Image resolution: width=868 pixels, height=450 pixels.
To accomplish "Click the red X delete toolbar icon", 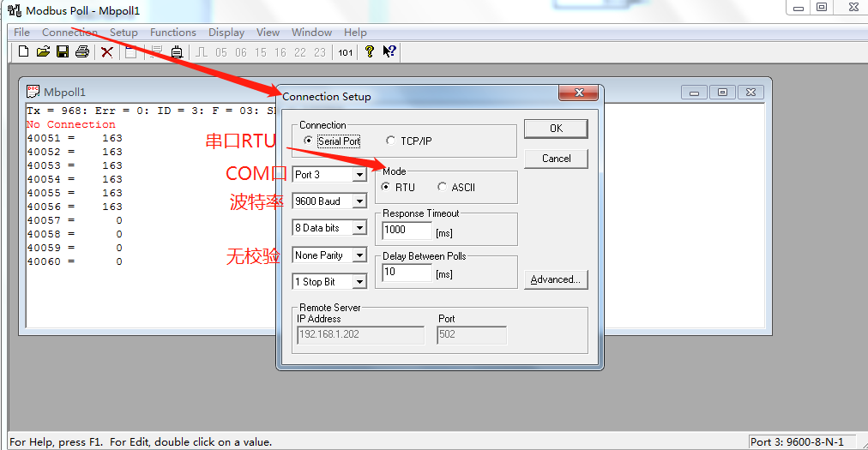I will tap(107, 52).
